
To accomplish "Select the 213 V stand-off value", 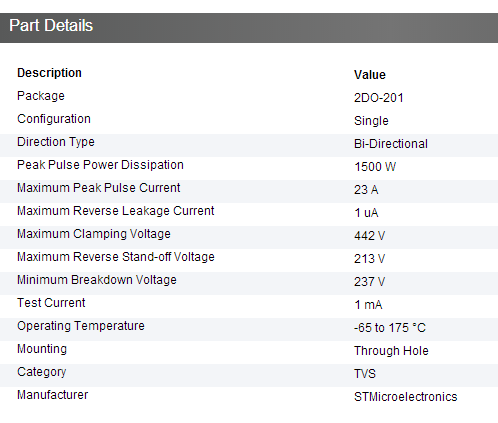I will 369,259.
